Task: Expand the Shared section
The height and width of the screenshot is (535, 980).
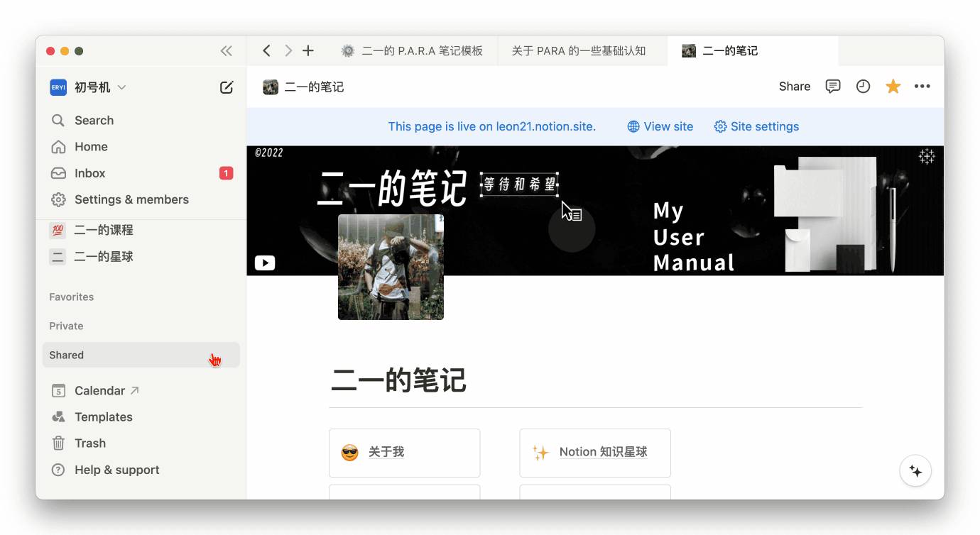Action: (141, 355)
